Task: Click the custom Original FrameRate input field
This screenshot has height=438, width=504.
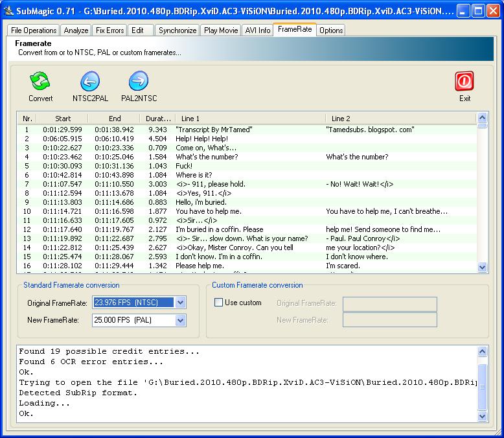Action: [x=389, y=304]
